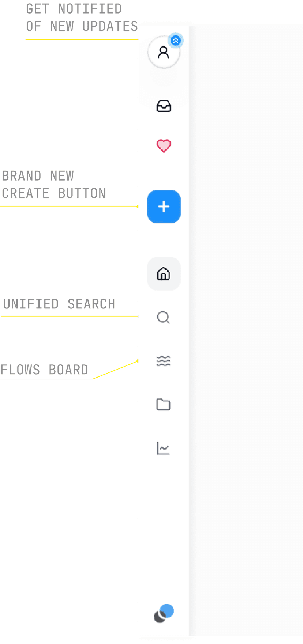Click the yellow underline beneath the GET NOTIFIED caption
The image size is (303, 644).
[82, 39]
